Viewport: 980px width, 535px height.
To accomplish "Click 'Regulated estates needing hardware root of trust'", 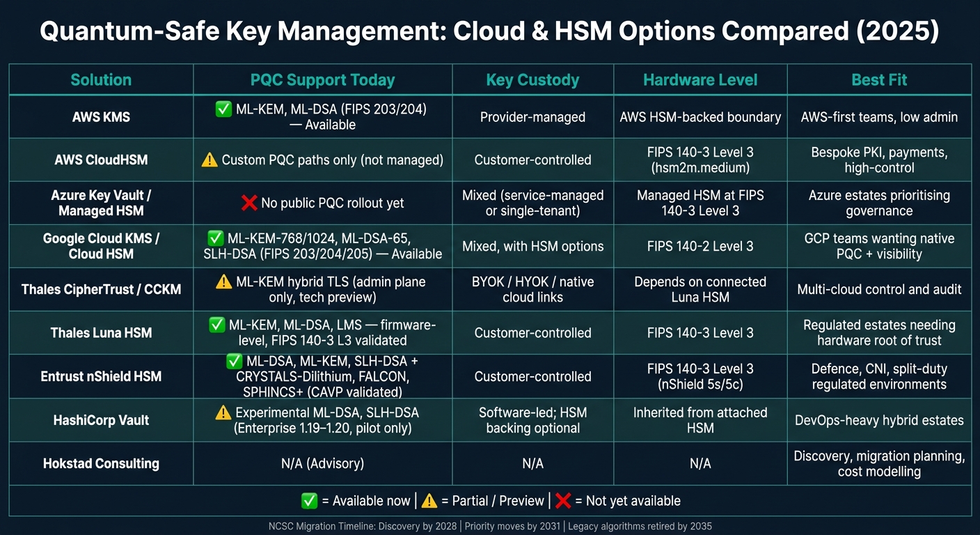I will tap(879, 332).
